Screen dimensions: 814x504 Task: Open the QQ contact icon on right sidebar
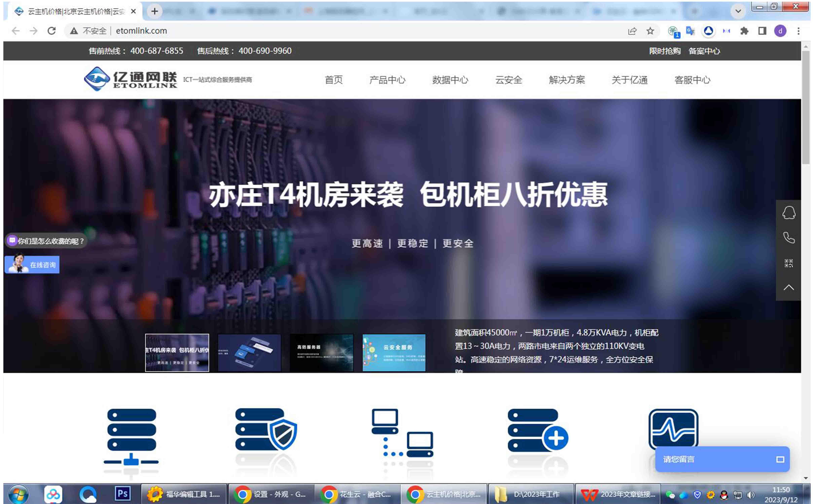789,213
